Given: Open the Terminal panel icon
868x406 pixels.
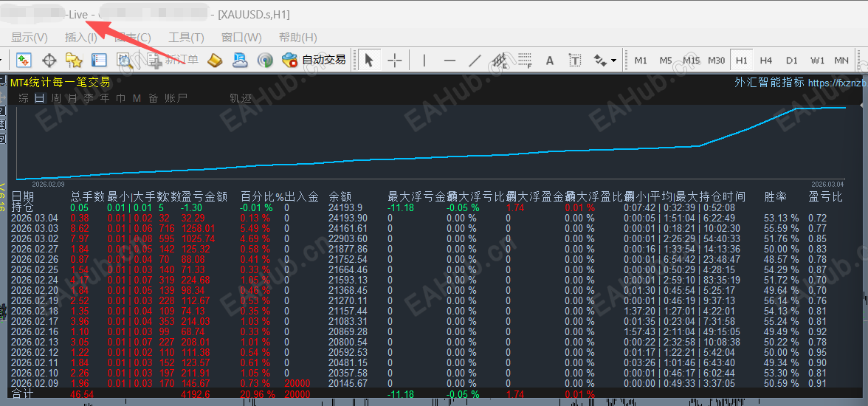Looking at the screenshot, I should point(99,60).
